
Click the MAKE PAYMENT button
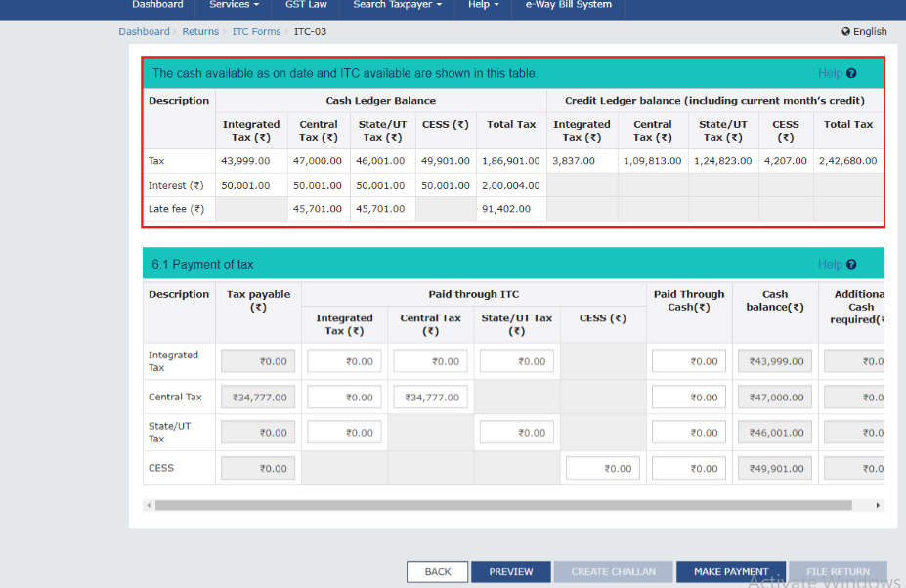tap(731, 571)
